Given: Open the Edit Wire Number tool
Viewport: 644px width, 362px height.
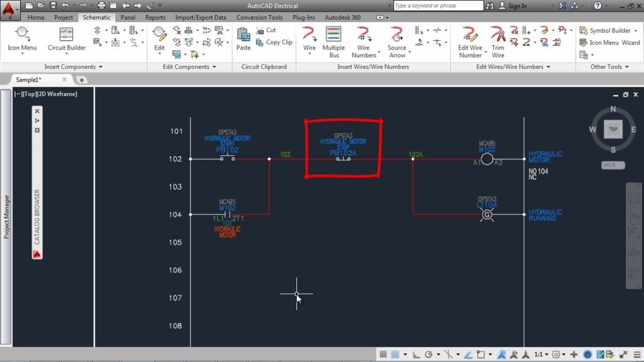Looking at the screenshot, I should pos(470,39).
